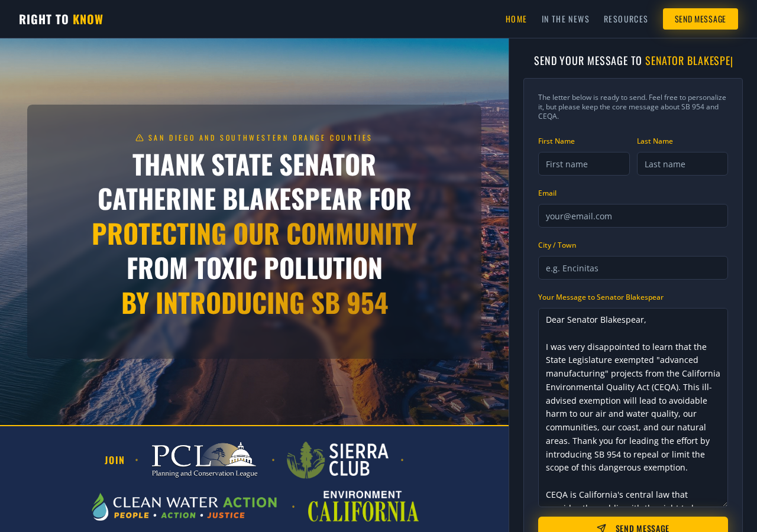
Task: Open the Clean Water Action logo
Action: (185, 507)
